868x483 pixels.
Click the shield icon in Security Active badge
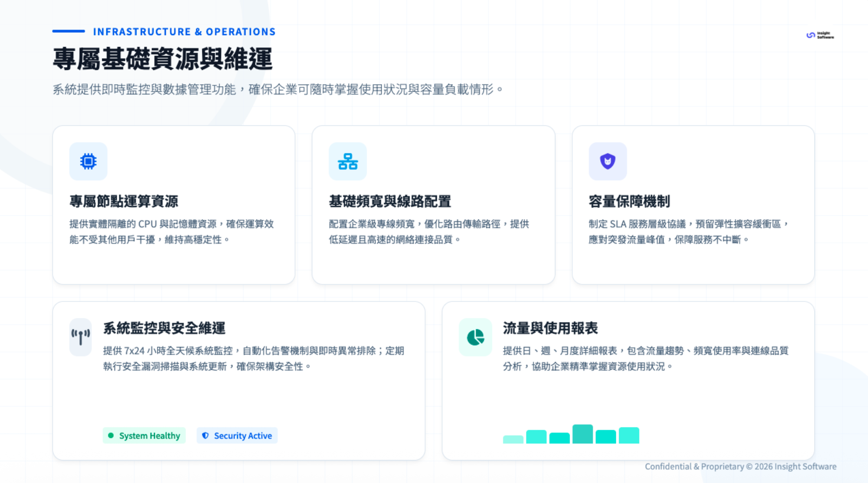(206, 436)
